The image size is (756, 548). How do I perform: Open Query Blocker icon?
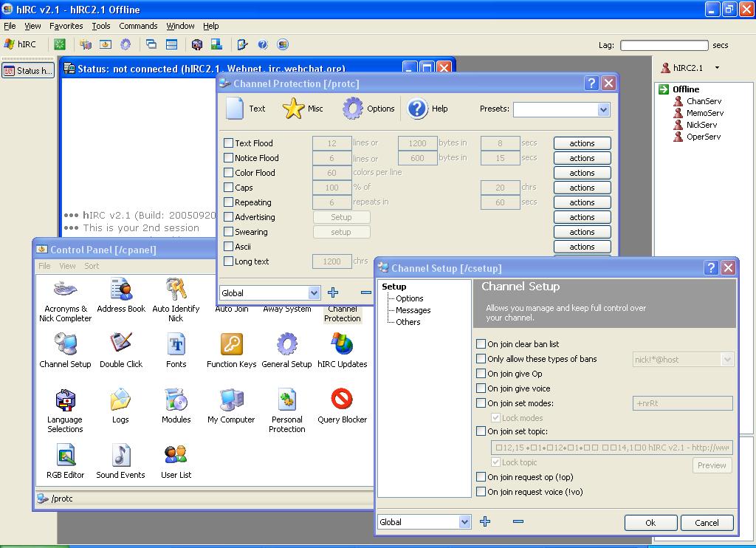pyautogui.click(x=342, y=399)
